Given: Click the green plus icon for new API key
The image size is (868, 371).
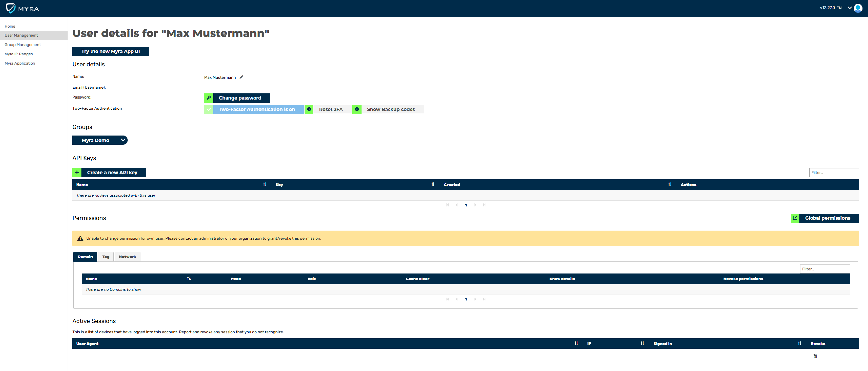Looking at the screenshot, I should click(x=77, y=172).
